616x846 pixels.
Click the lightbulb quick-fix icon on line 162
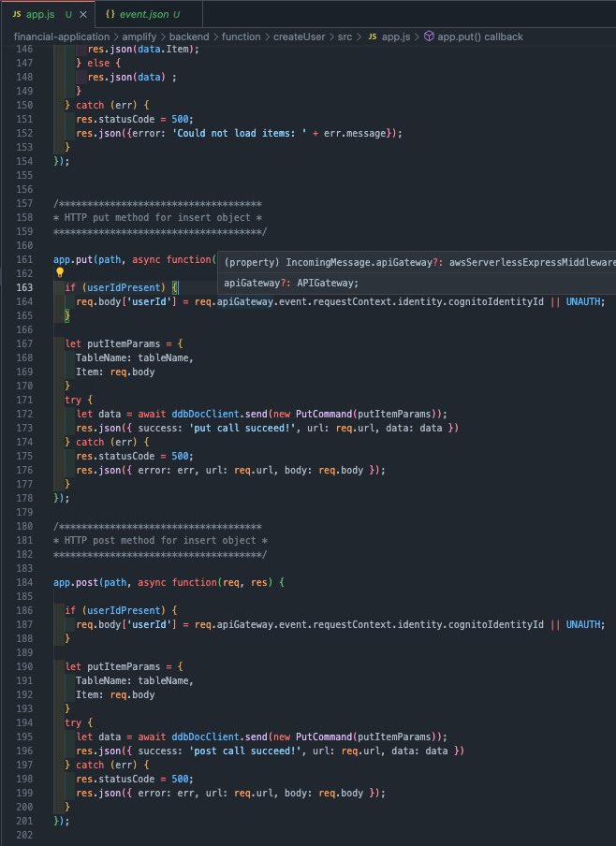click(60, 272)
